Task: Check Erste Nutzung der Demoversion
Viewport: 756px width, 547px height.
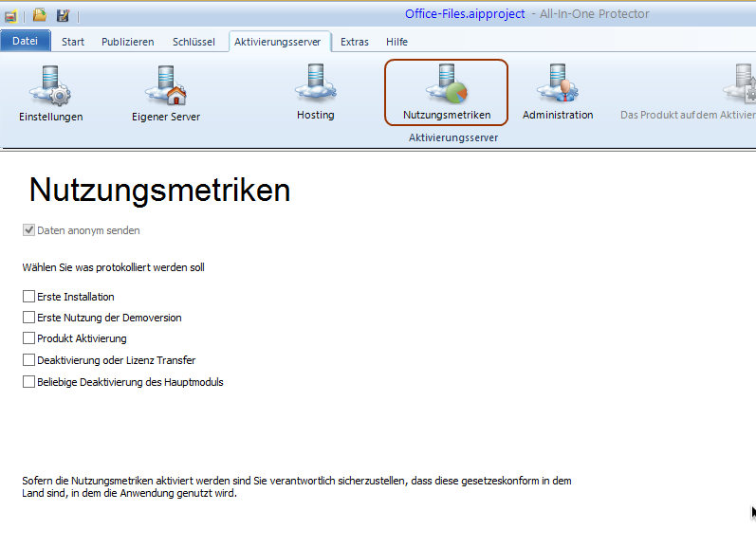Action: click(28, 318)
